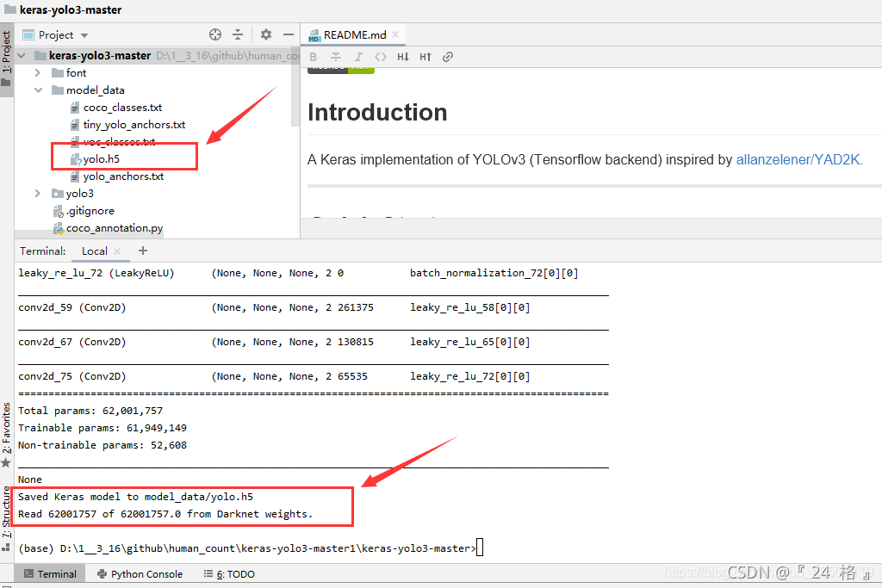Image resolution: width=882 pixels, height=588 pixels.
Task: Click the locate/scroll-from-source target icon
Action: (214, 34)
